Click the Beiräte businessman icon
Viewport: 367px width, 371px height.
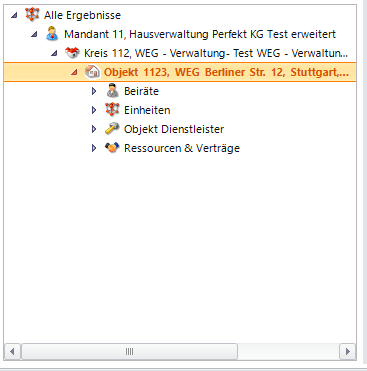(112, 91)
